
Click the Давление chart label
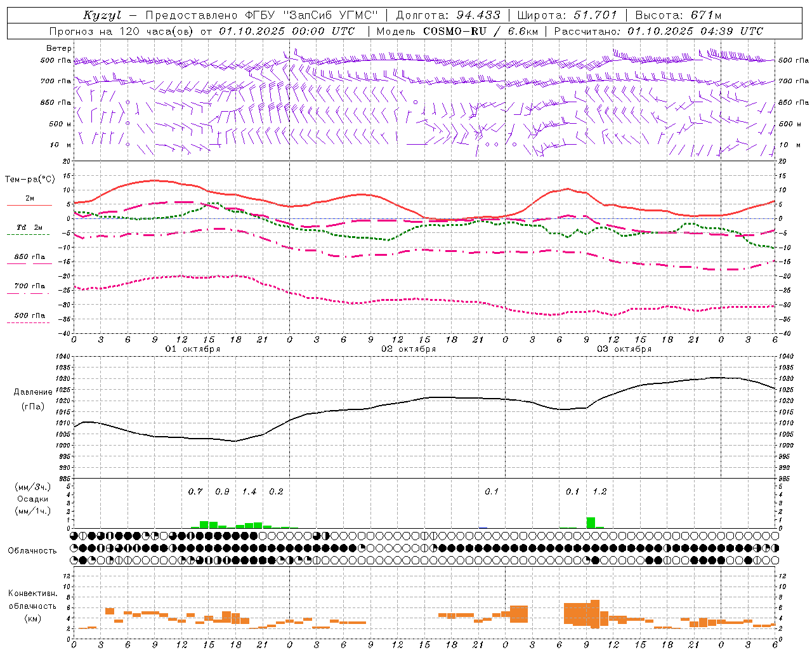pos(33,392)
